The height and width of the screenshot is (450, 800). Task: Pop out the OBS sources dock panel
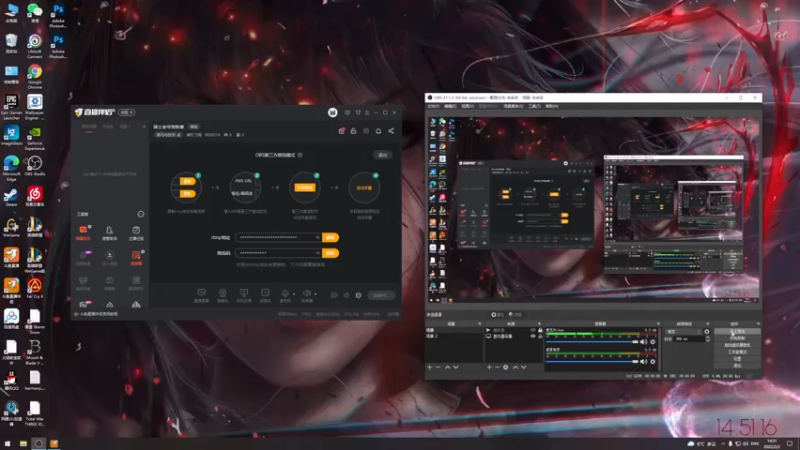tap(539, 324)
